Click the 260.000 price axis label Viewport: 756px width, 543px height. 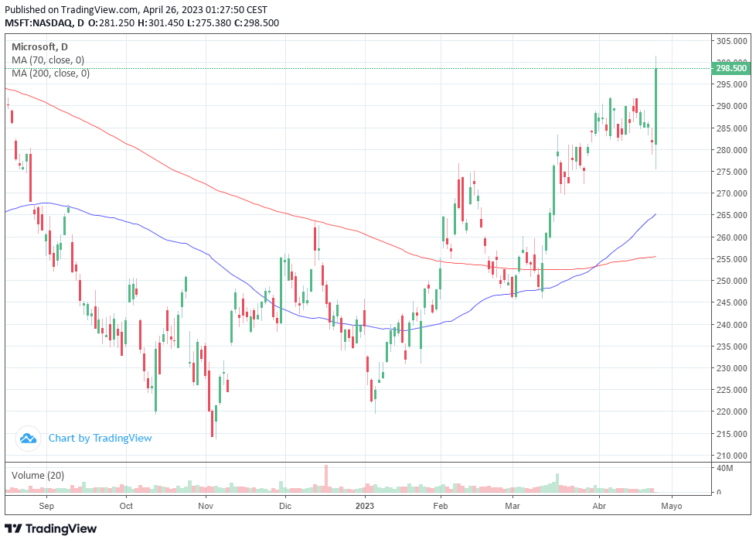(x=731, y=237)
